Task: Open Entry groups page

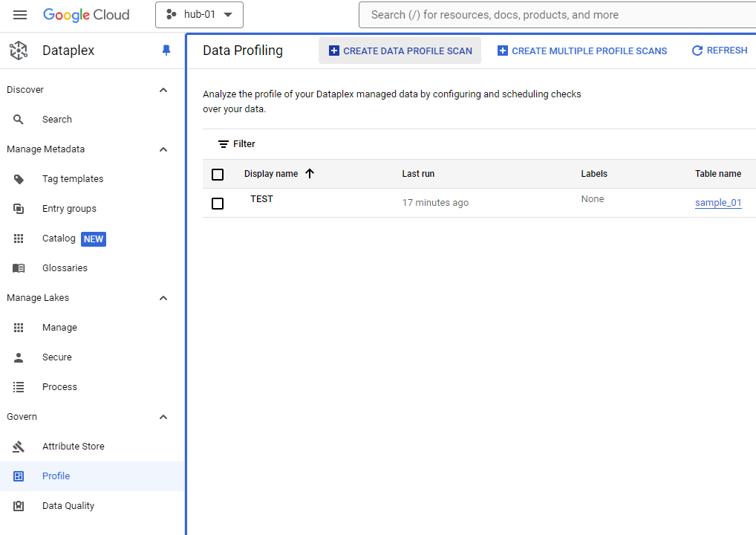Action: 92,209
